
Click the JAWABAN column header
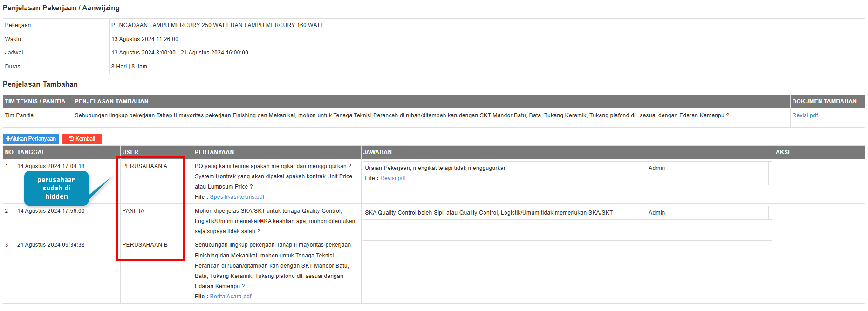(x=377, y=152)
